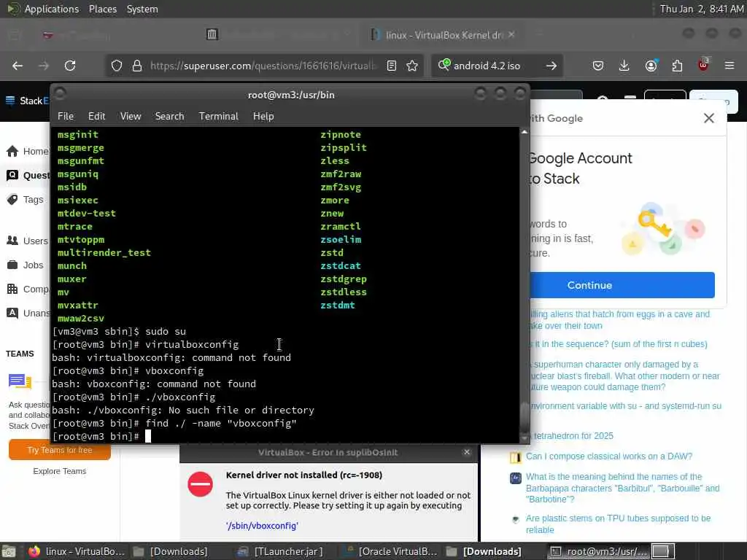The height and width of the screenshot is (560, 747).
Task: Close the VirtualBox error dialog
Action: 467,452
